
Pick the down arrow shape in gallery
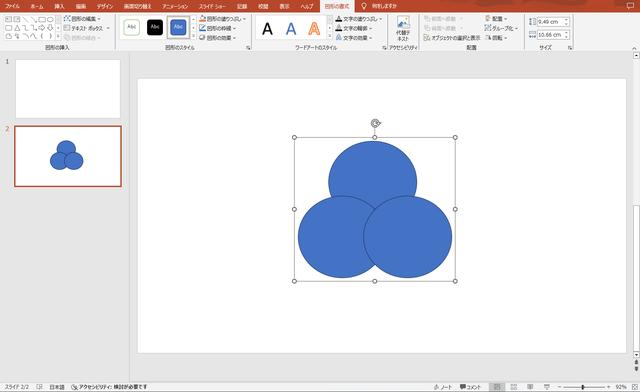click(50, 28)
